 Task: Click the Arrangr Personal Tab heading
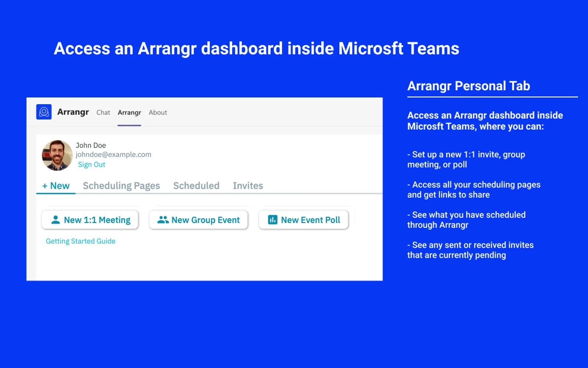469,86
